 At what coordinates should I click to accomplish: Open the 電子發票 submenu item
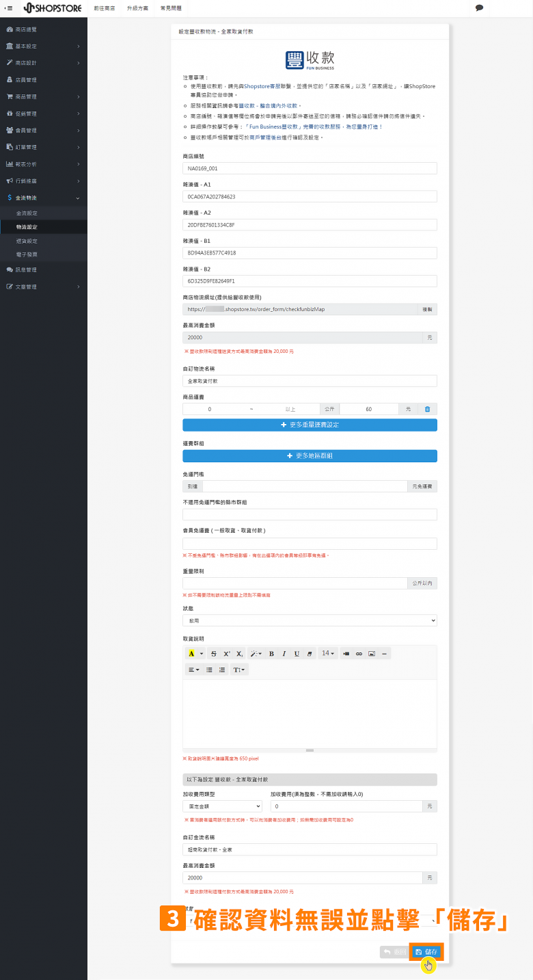[x=44, y=254]
